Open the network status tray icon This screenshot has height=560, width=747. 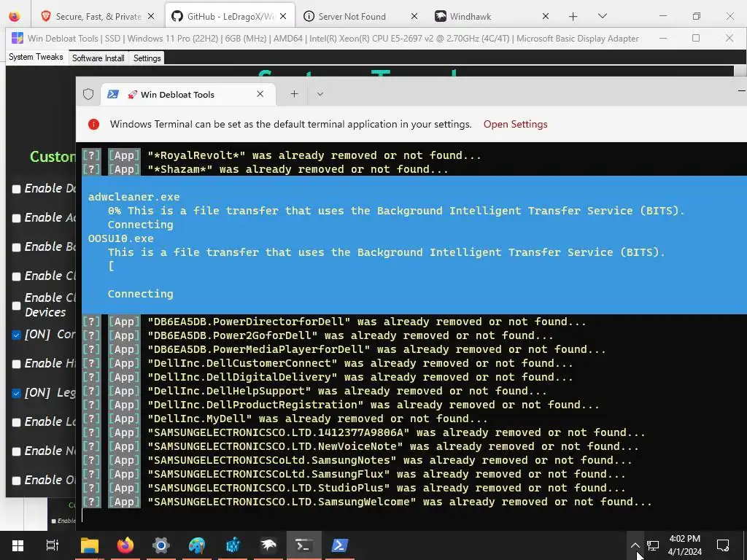(653, 545)
